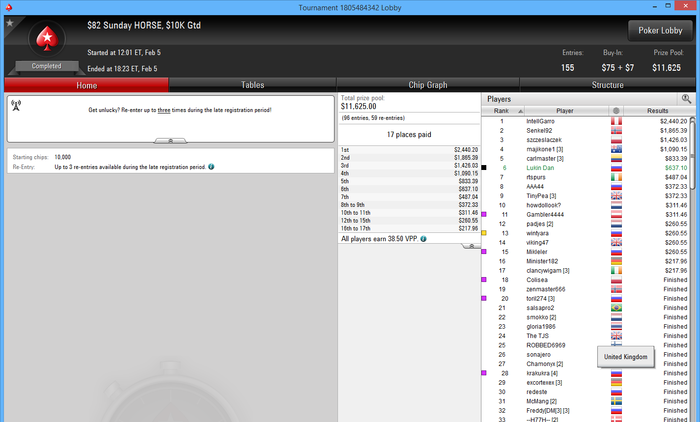Click the magenta tag beside Gambler4444
This screenshot has height=422, width=700.
pos(484,214)
